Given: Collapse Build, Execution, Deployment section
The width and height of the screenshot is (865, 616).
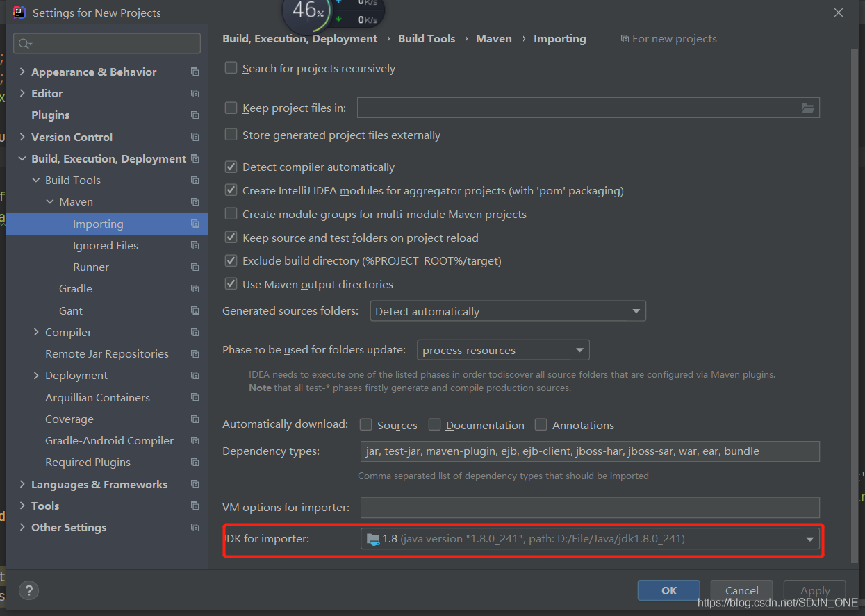Looking at the screenshot, I should [x=22, y=158].
